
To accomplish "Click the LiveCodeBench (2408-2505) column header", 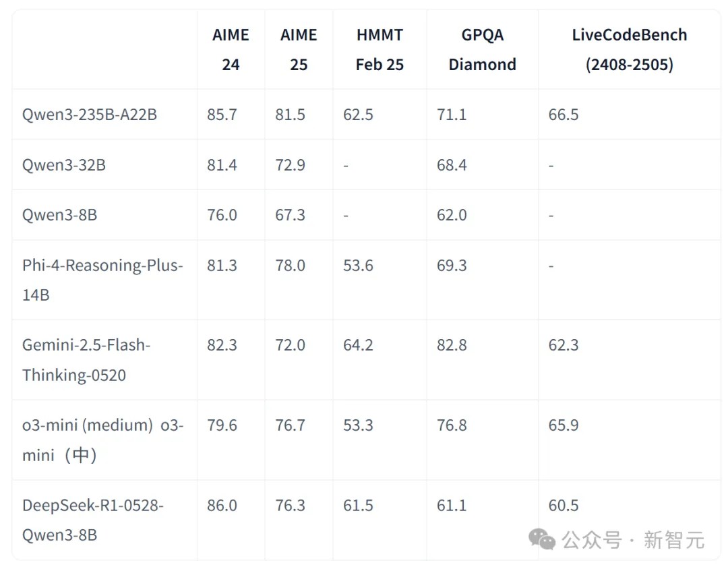I will pyautogui.click(x=629, y=49).
